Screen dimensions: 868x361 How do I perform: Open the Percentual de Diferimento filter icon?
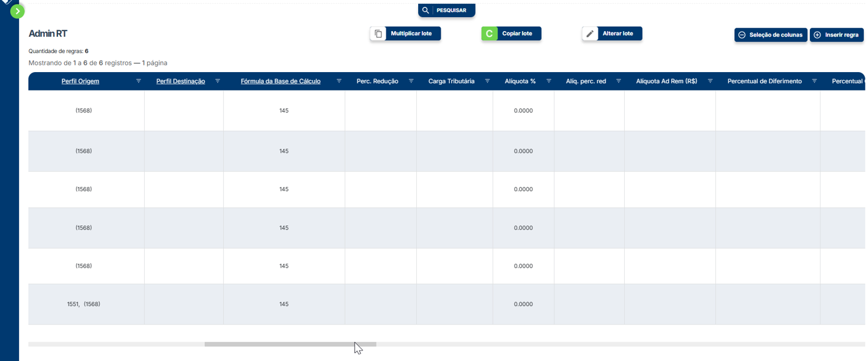(814, 81)
